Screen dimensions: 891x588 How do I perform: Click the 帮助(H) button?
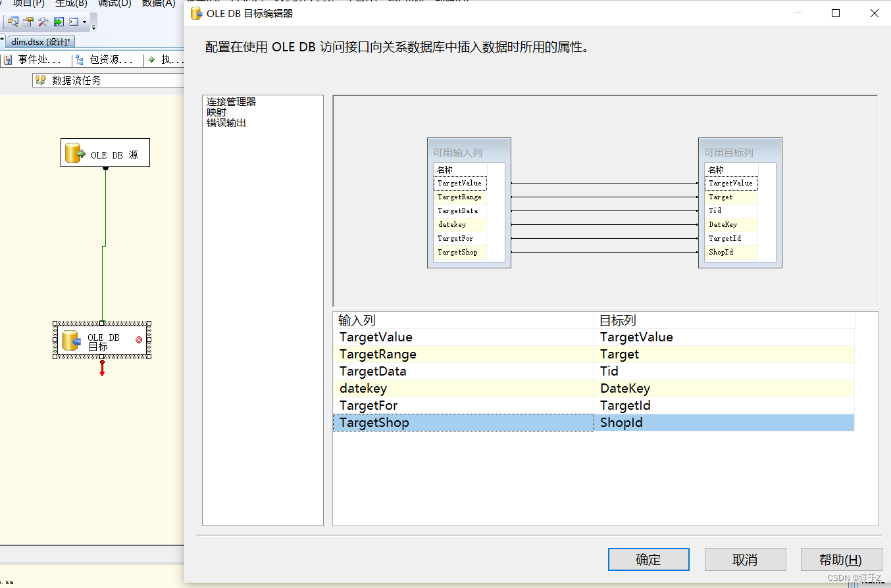(x=841, y=560)
